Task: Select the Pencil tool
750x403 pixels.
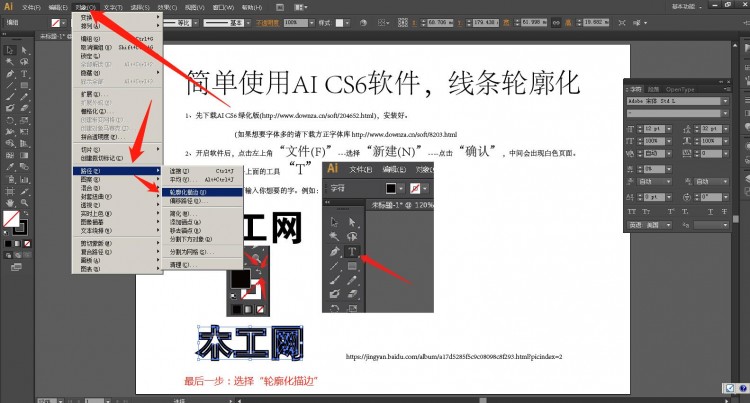Action: (24, 97)
